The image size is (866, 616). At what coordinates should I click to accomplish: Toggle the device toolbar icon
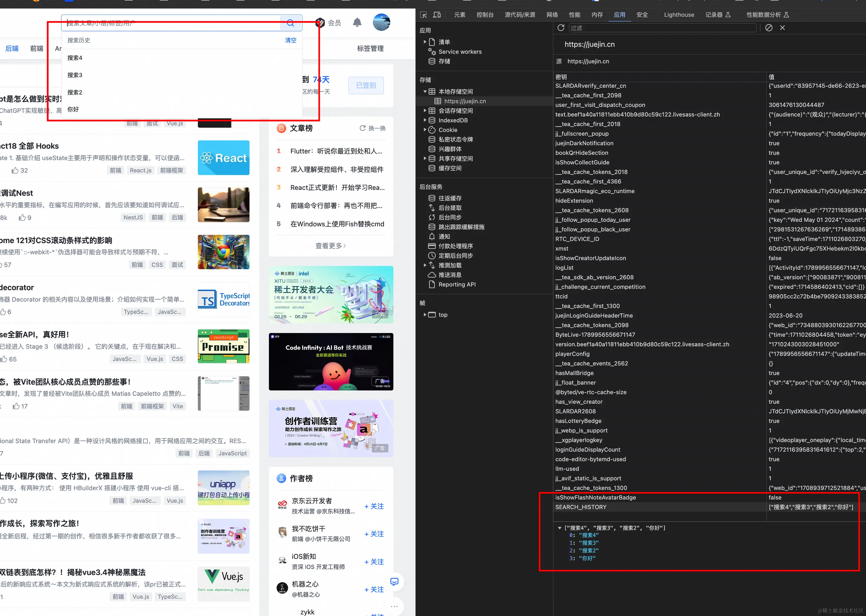437,15
